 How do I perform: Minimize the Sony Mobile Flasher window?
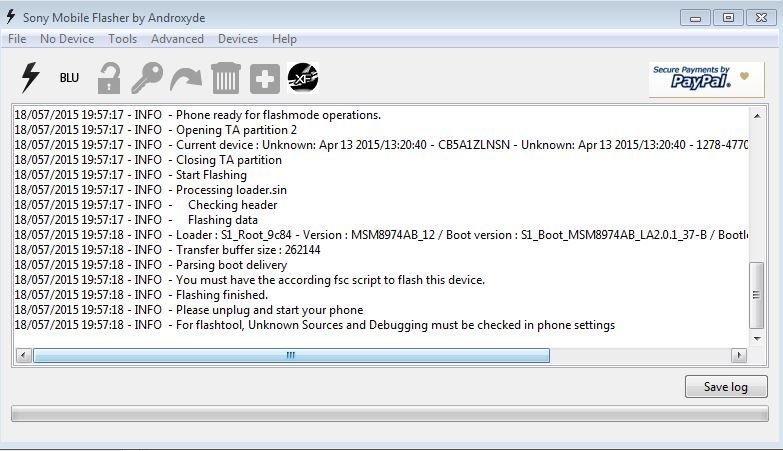[x=695, y=18]
